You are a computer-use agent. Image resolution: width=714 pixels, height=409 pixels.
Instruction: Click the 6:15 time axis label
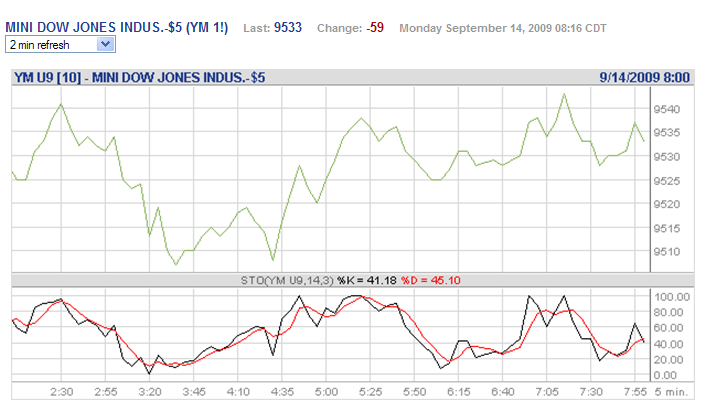[459, 392]
